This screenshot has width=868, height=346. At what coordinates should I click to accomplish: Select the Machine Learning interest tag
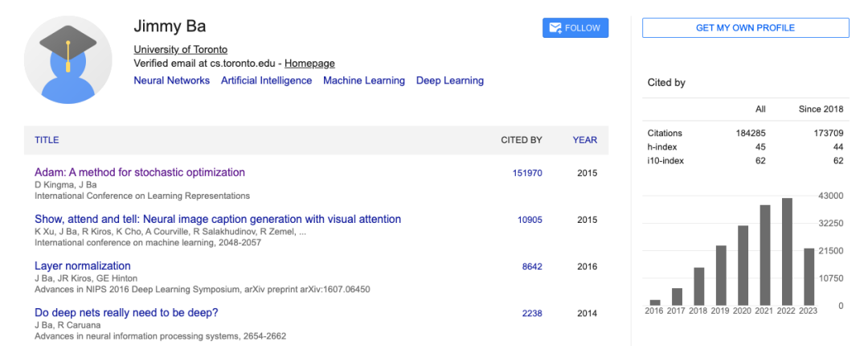tap(364, 80)
